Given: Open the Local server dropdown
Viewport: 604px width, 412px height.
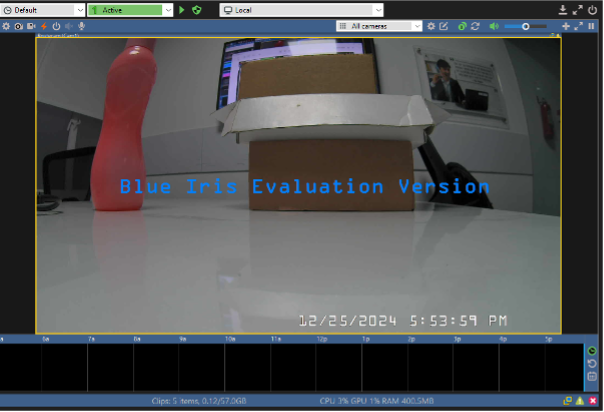Looking at the screenshot, I should click(301, 10).
